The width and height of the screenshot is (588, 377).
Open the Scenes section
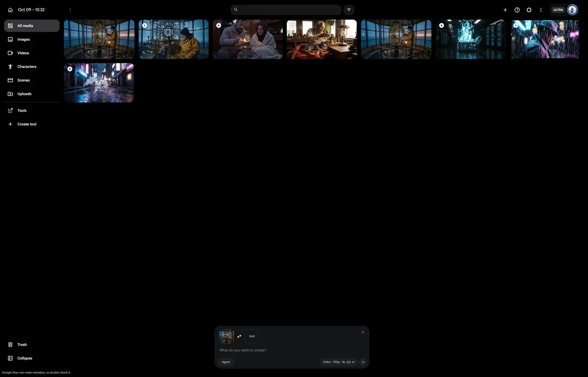click(32, 80)
